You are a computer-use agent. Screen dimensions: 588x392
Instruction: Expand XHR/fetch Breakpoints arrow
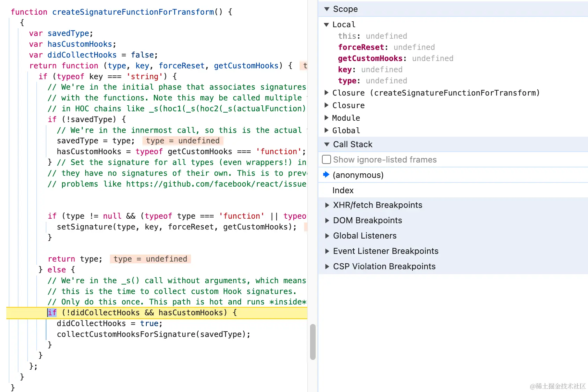327,205
